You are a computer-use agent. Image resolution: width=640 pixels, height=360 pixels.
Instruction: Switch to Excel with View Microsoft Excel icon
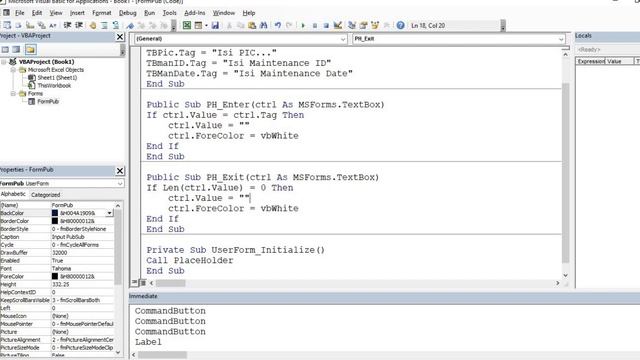pyautogui.click(x=187, y=25)
